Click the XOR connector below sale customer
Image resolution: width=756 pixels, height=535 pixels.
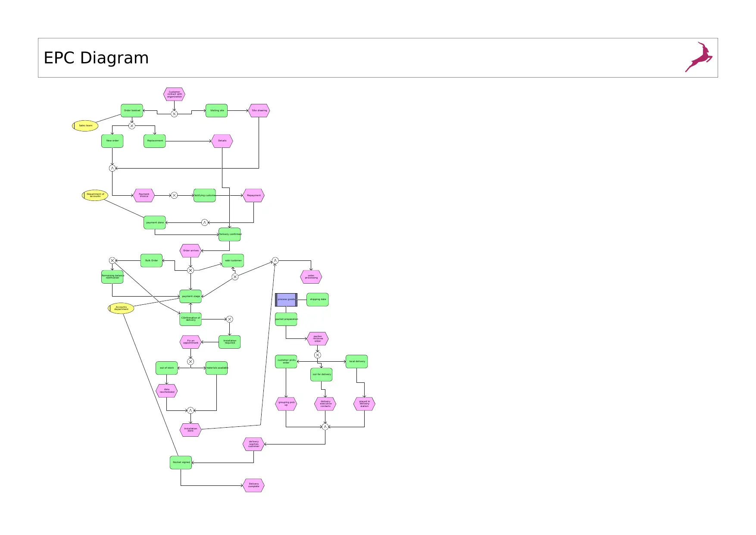click(235, 277)
